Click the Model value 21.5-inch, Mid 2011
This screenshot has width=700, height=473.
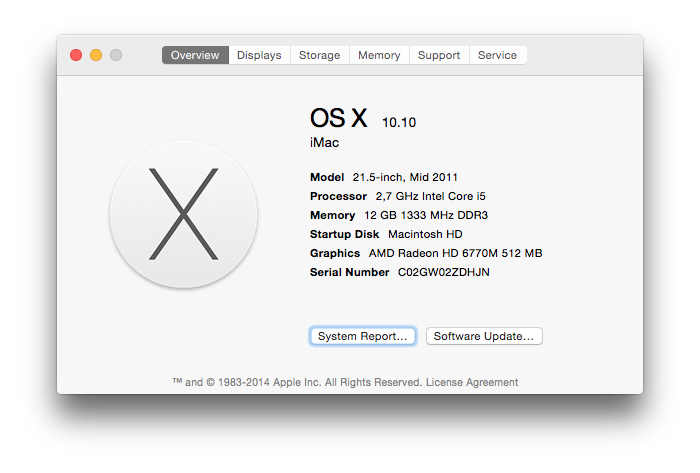[405, 177]
